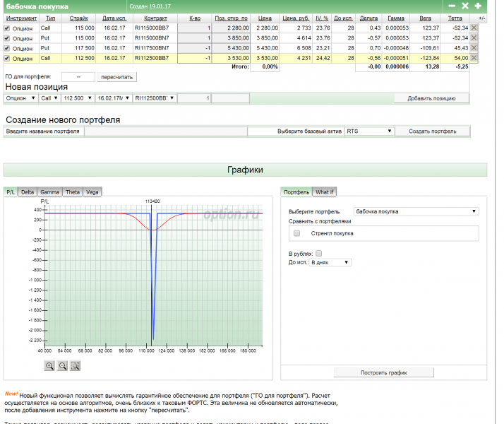The width and height of the screenshot is (504, 424).
Task: Delete the Call 112 500 position row
Action: pos(474,58)
